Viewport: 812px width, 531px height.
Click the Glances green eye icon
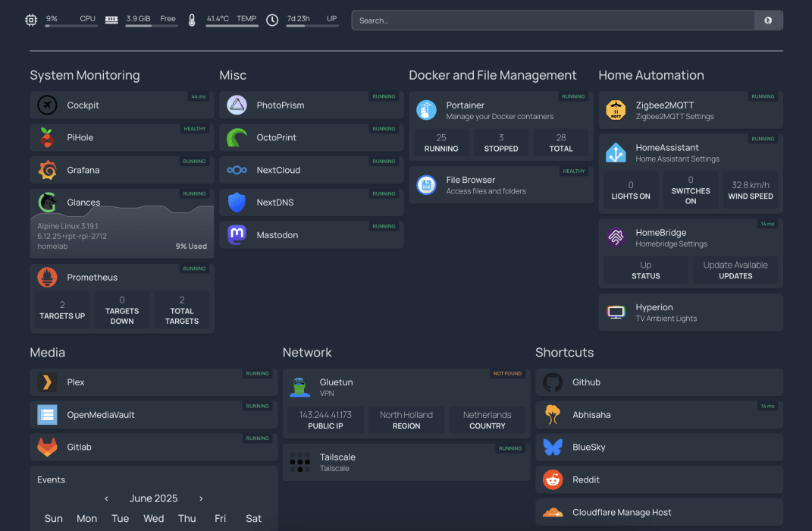(x=47, y=203)
